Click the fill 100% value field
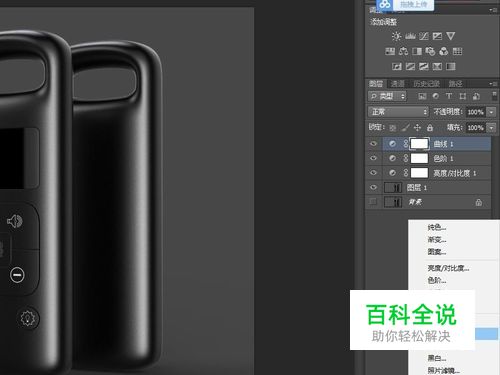The image size is (500, 375). click(x=476, y=128)
